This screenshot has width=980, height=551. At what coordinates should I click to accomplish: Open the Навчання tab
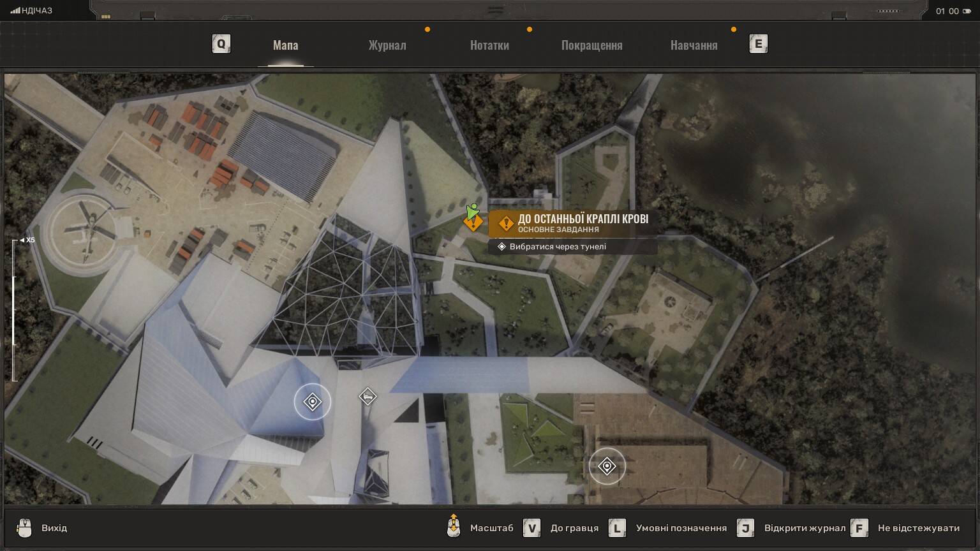click(694, 45)
